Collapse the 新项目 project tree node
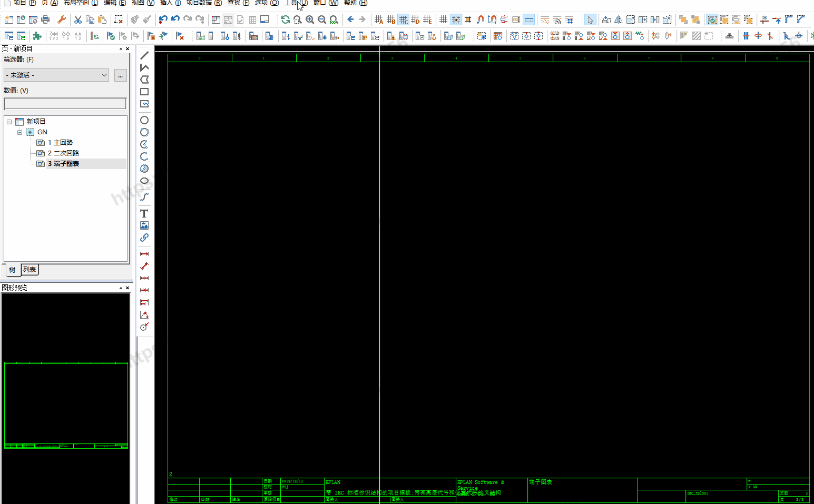The width and height of the screenshot is (814, 504). click(9, 122)
